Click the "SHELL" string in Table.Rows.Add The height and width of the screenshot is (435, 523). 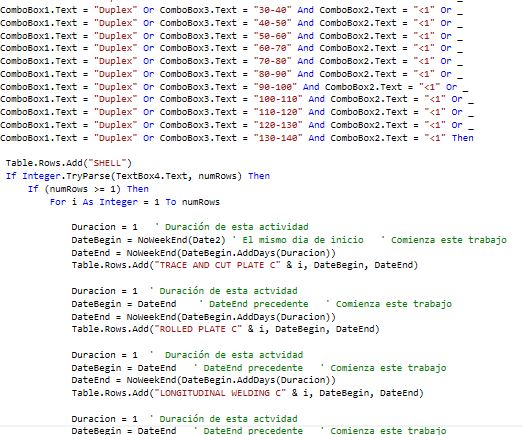coord(107,163)
